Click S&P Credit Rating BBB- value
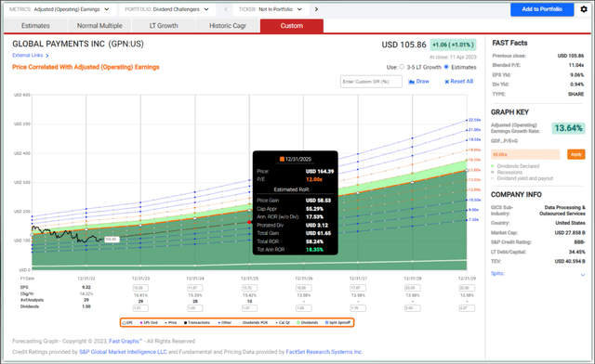 coord(579,242)
